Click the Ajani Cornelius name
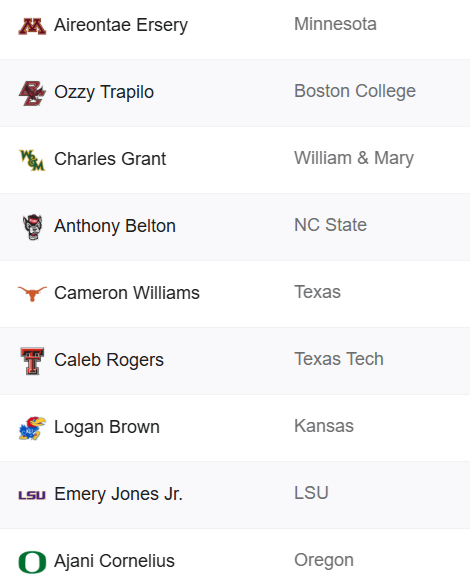The width and height of the screenshot is (470, 587). click(x=115, y=561)
